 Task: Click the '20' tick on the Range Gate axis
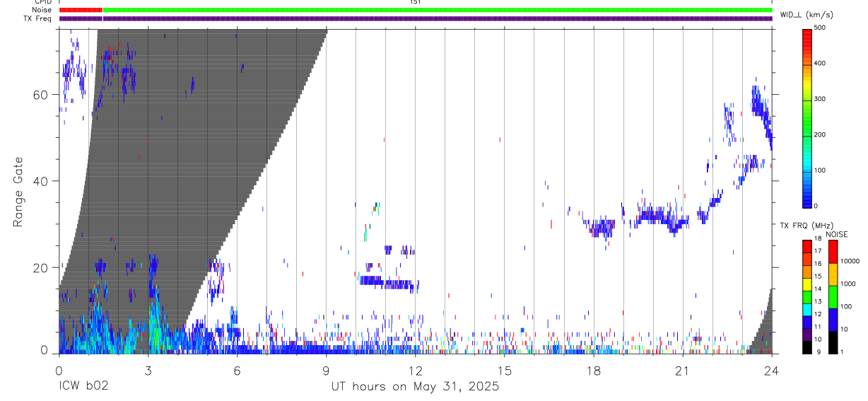(41, 267)
